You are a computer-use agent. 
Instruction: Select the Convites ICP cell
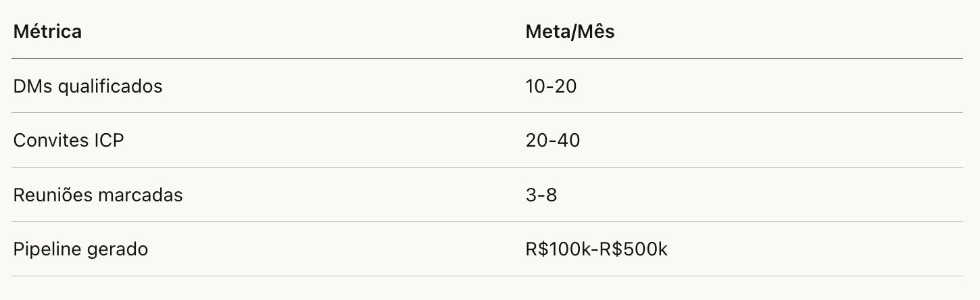coord(68,141)
